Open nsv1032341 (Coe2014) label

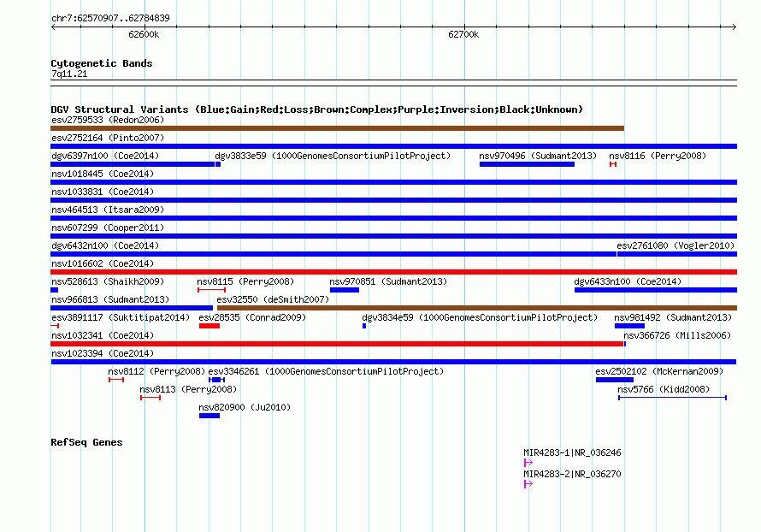[103, 335]
